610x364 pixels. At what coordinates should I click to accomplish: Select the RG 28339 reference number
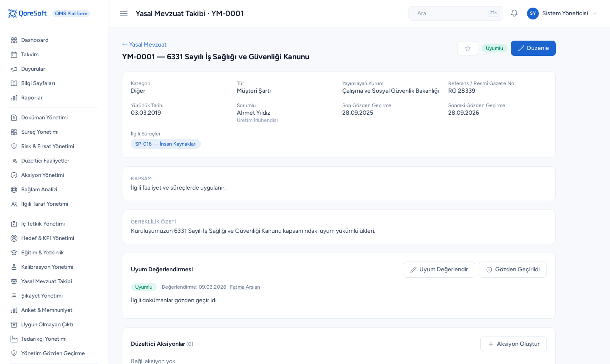pyautogui.click(x=462, y=91)
